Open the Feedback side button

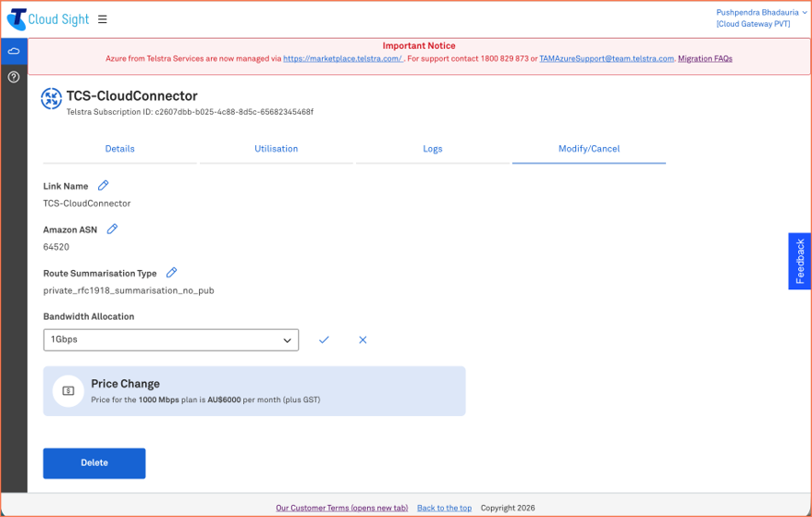point(799,261)
